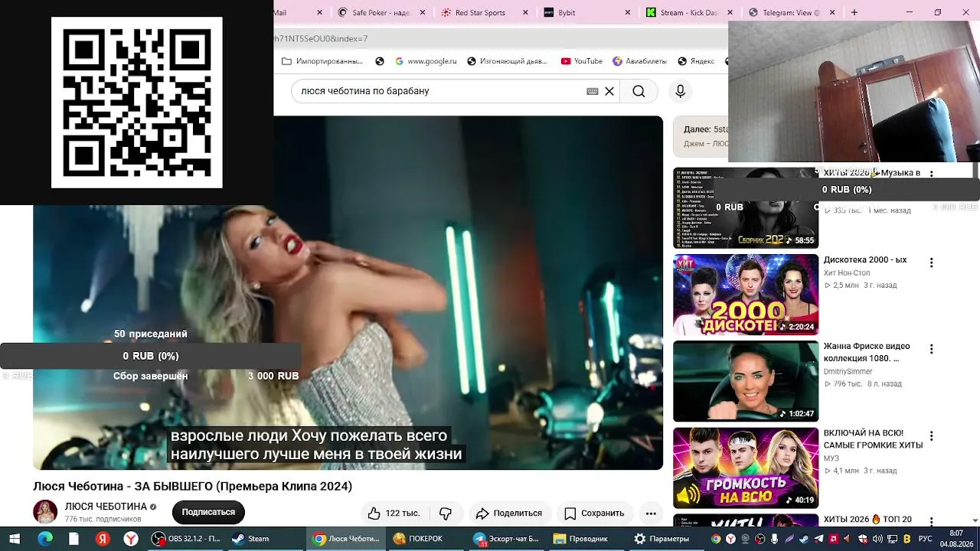Open a new browser tab
Image resolution: width=980 pixels, height=551 pixels.
click(854, 12)
